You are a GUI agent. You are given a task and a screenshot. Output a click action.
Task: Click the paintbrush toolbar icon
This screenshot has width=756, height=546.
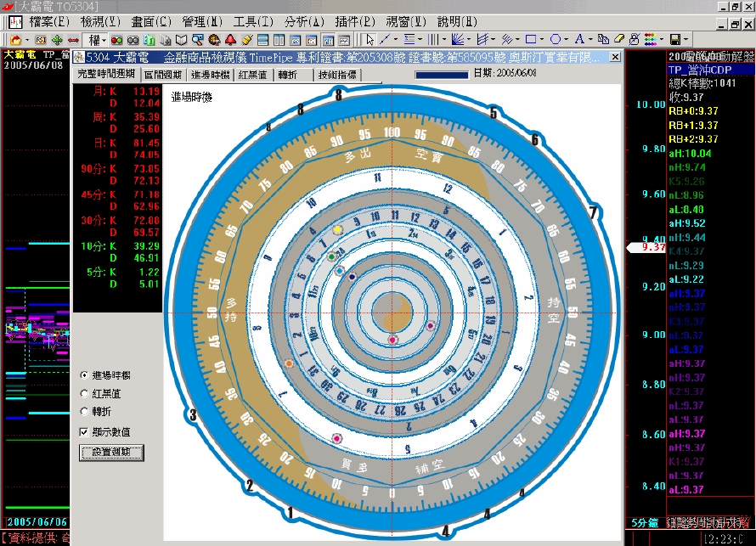coord(247,40)
